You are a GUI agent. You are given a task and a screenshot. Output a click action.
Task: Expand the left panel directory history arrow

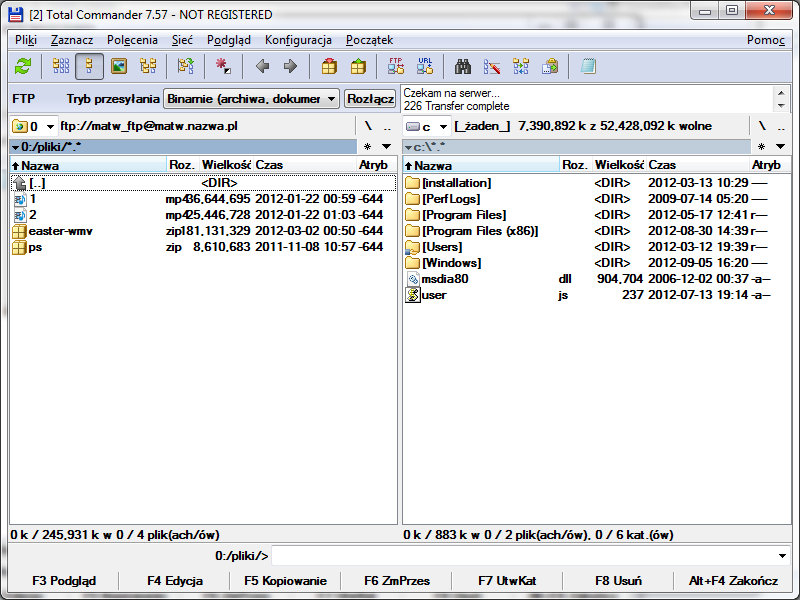[386, 147]
